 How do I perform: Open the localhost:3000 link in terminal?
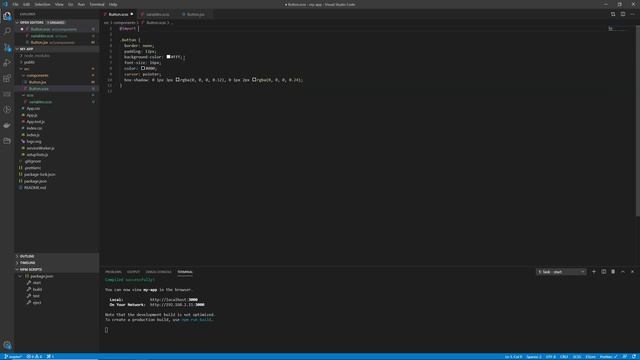[x=174, y=300]
